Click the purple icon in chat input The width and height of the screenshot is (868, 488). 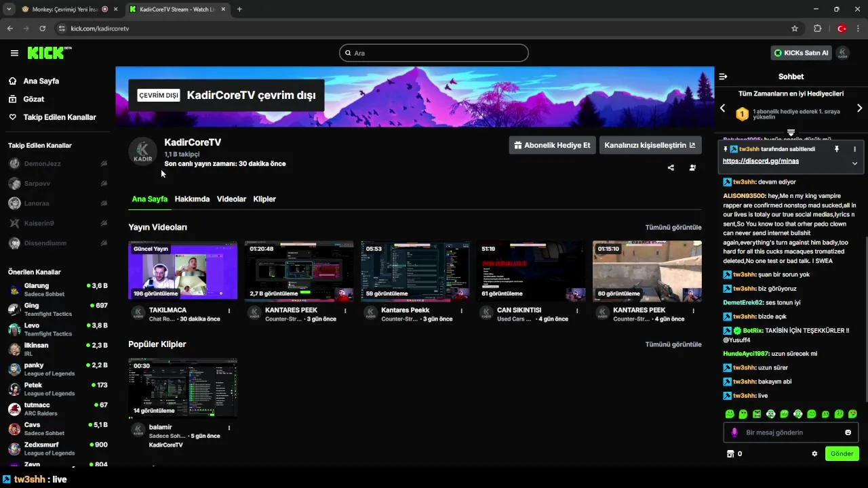tap(734, 432)
